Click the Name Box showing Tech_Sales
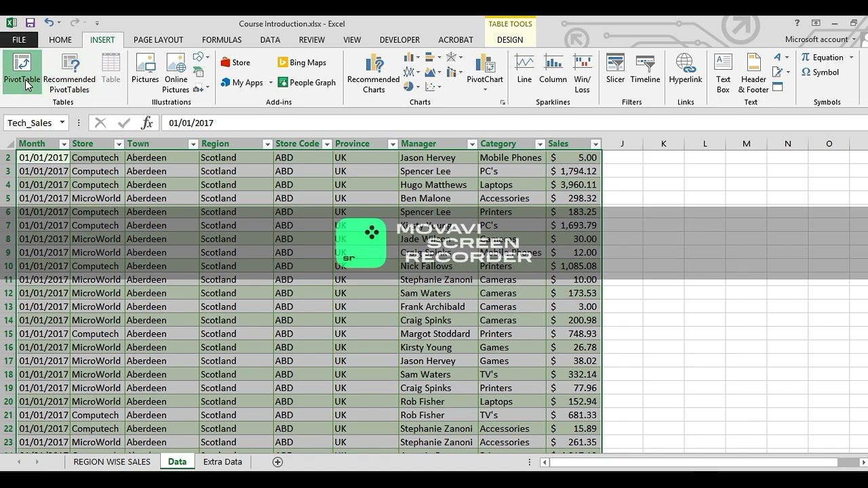Image resolution: width=868 pixels, height=488 pixels. pyautogui.click(x=30, y=123)
